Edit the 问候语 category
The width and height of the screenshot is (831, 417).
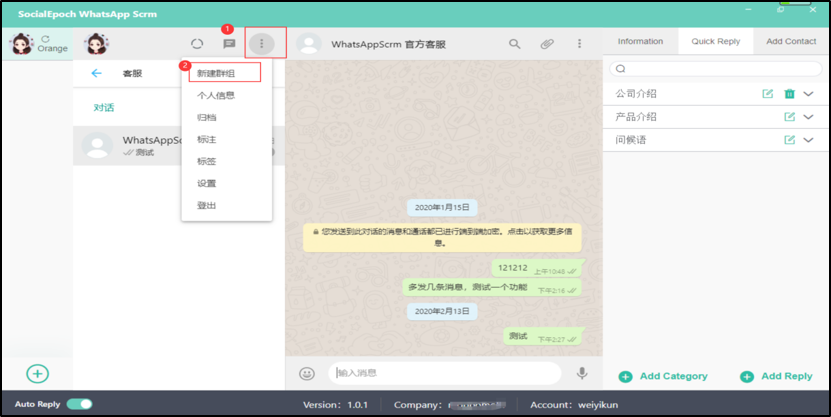pos(790,140)
